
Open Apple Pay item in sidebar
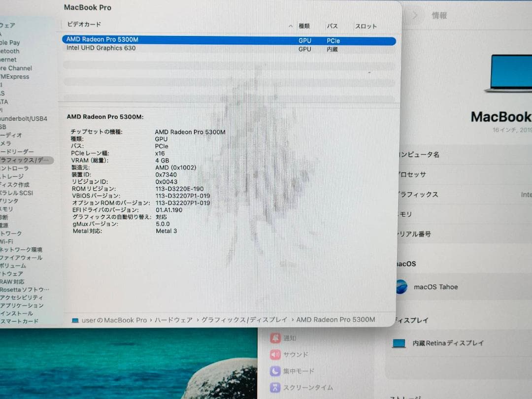pos(10,43)
